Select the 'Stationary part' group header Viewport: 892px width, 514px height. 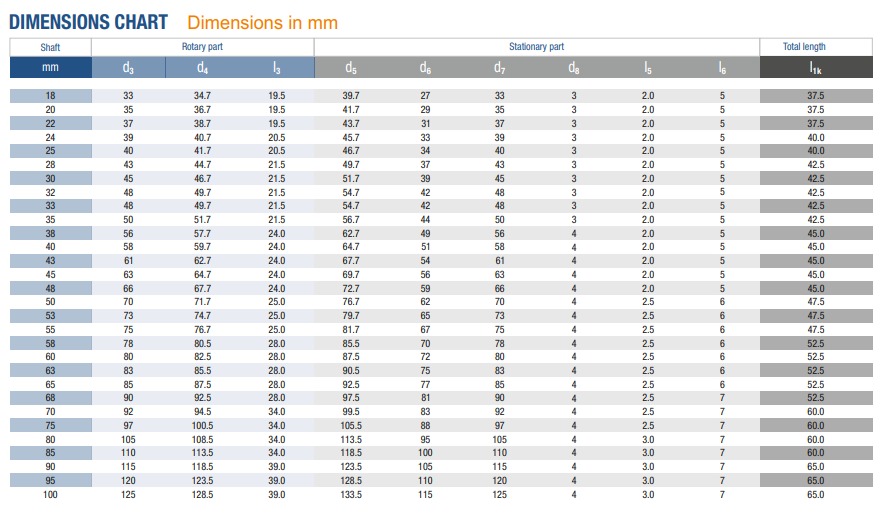click(536, 47)
